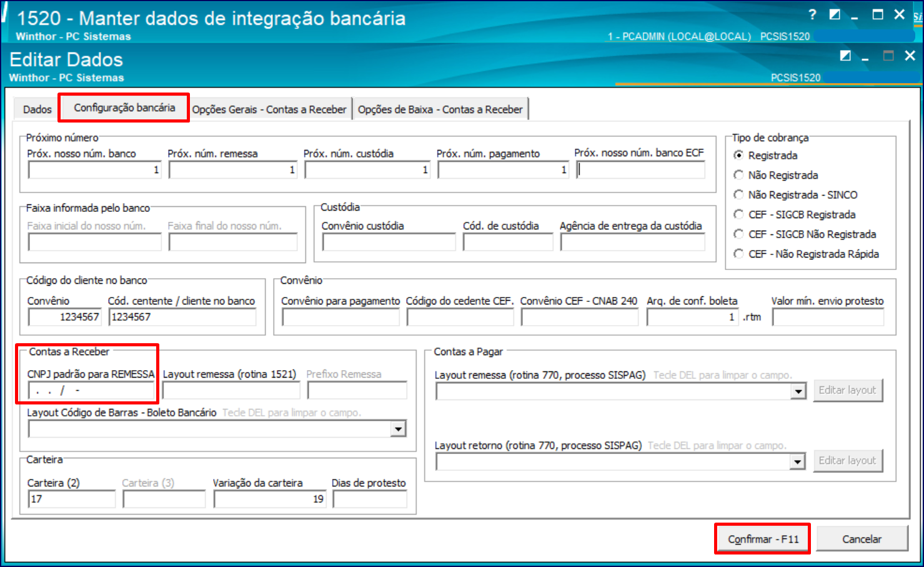The width and height of the screenshot is (924, 567).
Task: Click the Cancelar button
Action: [x=862, y=538]
